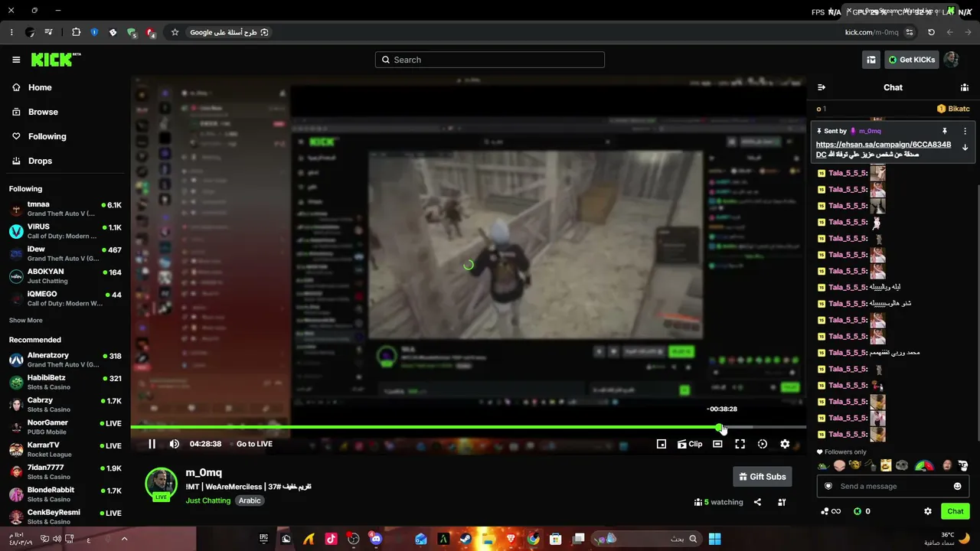Open the browser three-dot menu
Viewport: 980px width, 551px height.
[11, 32]
